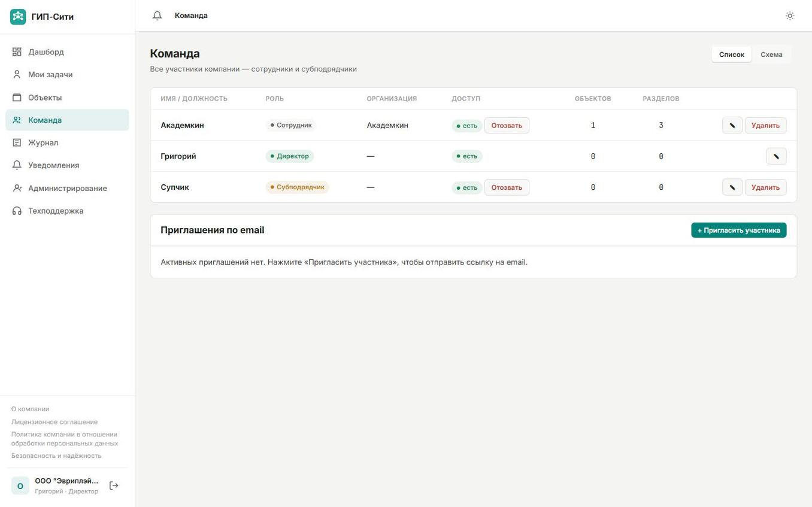Screen dimensions: 812x507
Task: Click the есть access badge for Григорий
Action: pos(467,156)
